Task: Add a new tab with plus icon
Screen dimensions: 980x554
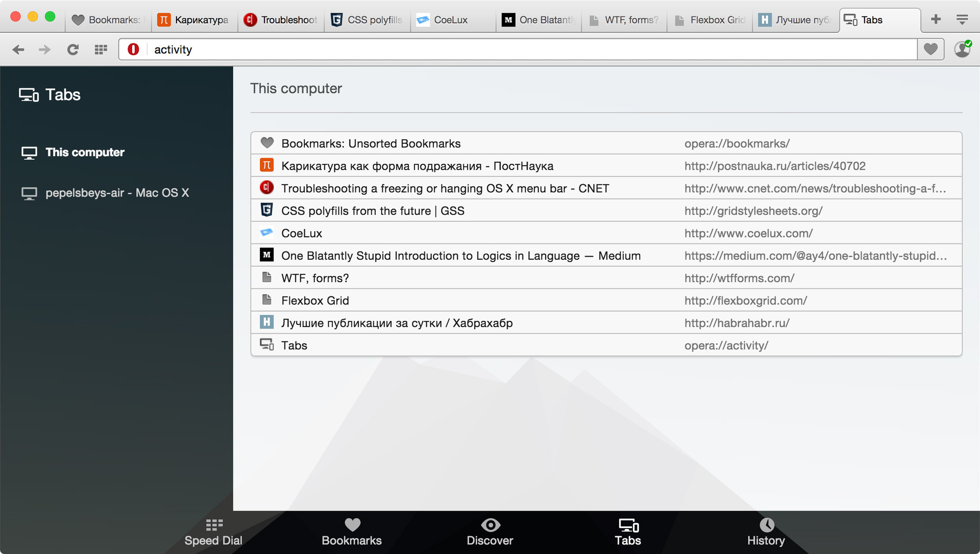Action: [x=936, y=19]
